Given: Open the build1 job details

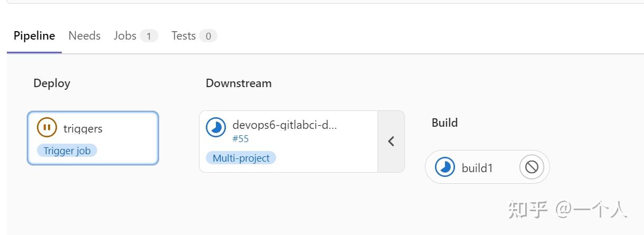Looking at the screenshot, I should [477, 168].
